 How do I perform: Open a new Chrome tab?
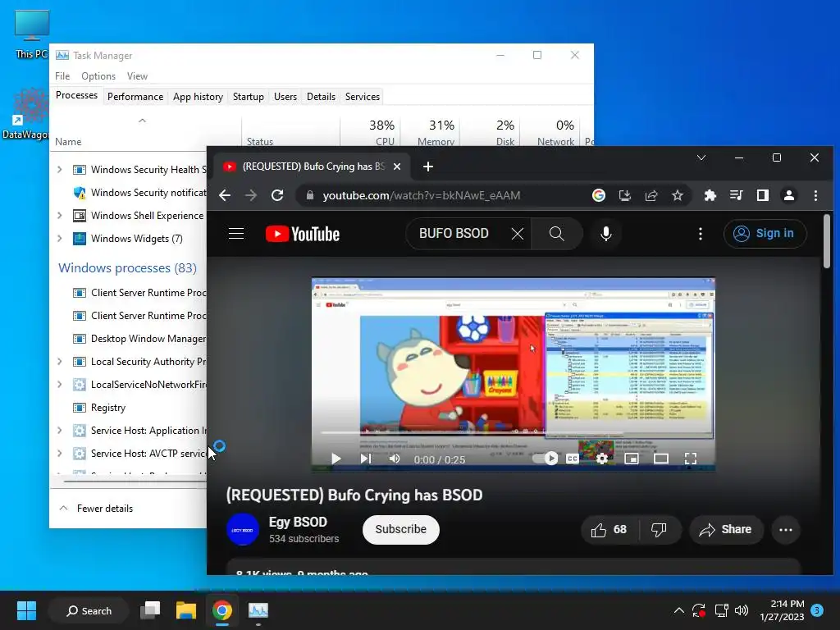[427, 167]
